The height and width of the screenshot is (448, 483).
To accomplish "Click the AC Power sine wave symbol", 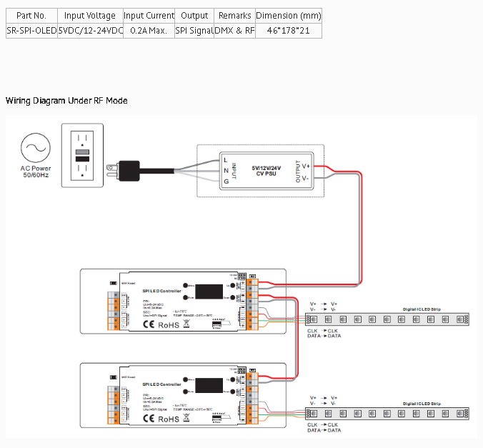I will point(34,148).
